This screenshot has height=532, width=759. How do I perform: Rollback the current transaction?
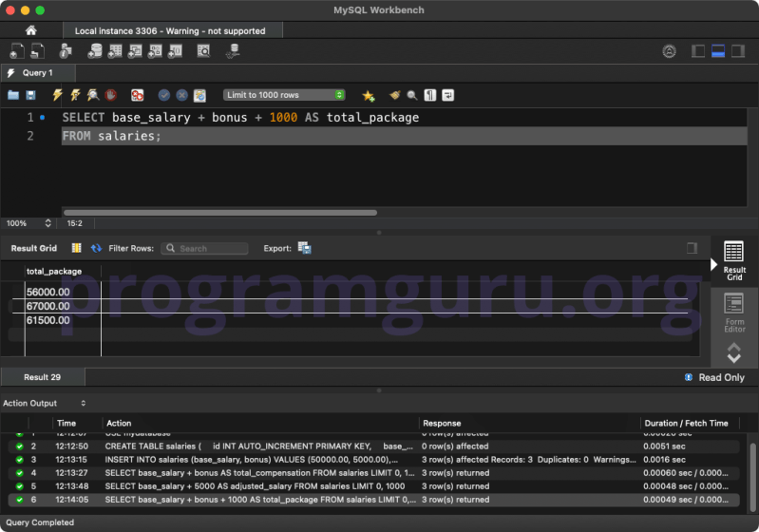182,95
